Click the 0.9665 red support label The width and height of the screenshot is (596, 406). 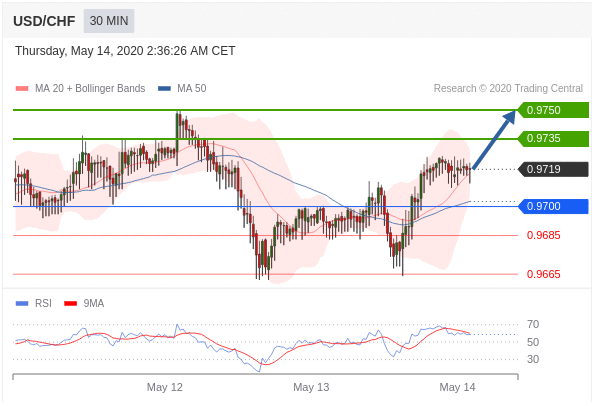tap(543, 274)
